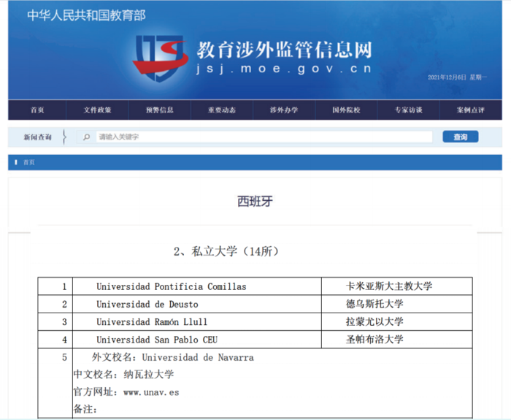This screenshot has height=420, width=511.
Task: Click row number 2 cell
Action: 55,305
